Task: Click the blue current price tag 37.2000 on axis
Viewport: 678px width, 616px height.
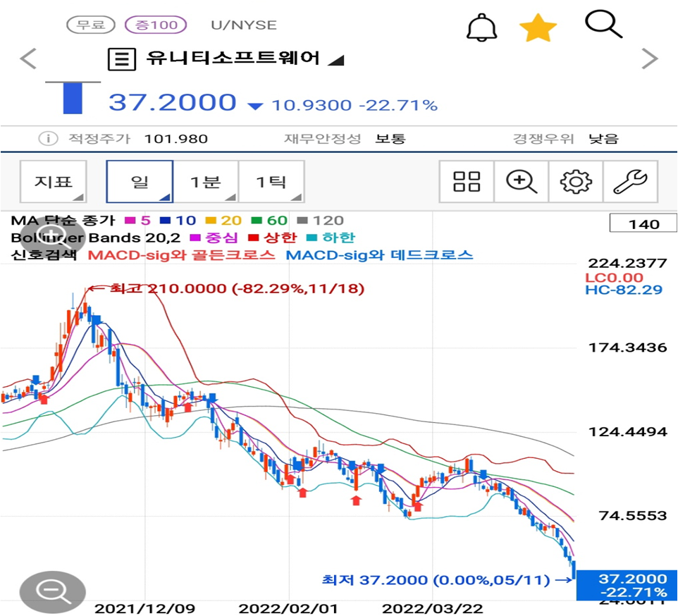Action: pyautogui.click(x=627, y=585)
